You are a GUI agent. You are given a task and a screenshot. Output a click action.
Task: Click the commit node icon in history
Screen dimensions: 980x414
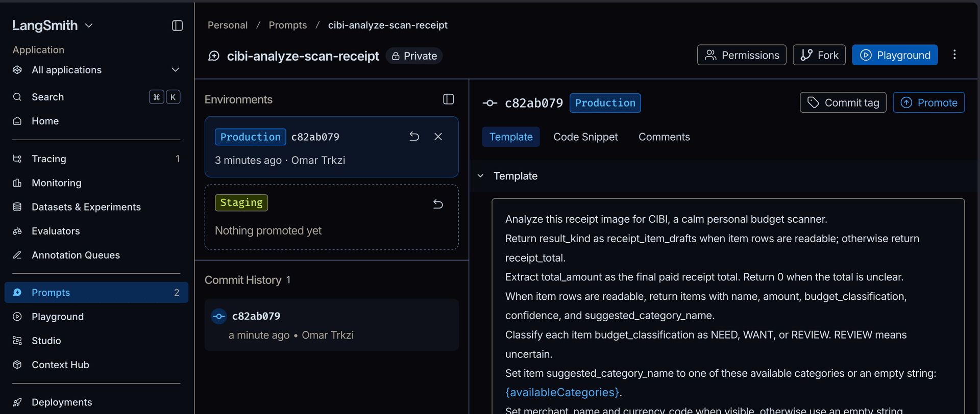pyautogui.click(x=219, y=317)
